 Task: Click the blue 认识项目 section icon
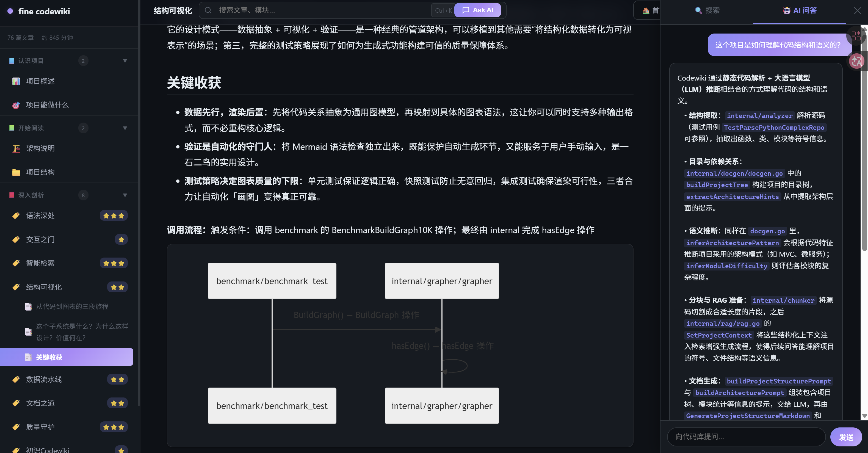click(x=12, y=61)
